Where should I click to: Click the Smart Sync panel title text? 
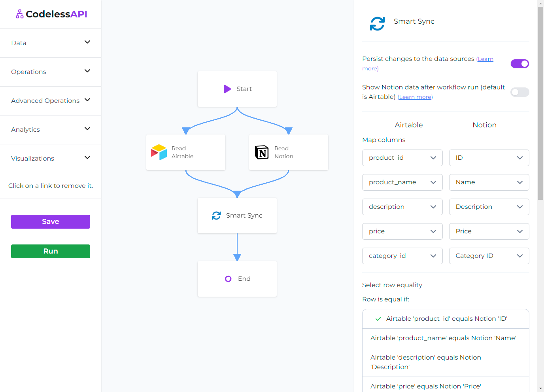(414, 21)
